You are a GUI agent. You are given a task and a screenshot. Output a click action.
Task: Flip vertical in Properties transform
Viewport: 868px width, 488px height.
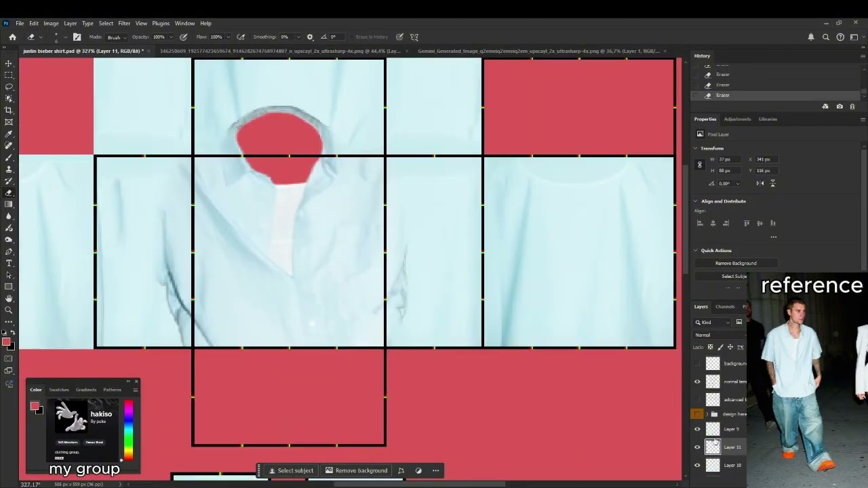click(772, 183)
